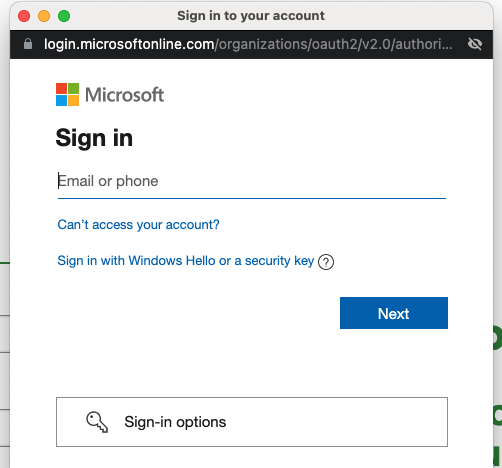Click the crossed-out eye icon in address bar
The width and height of the screenshot is (502, 468).
coord(475,44)
